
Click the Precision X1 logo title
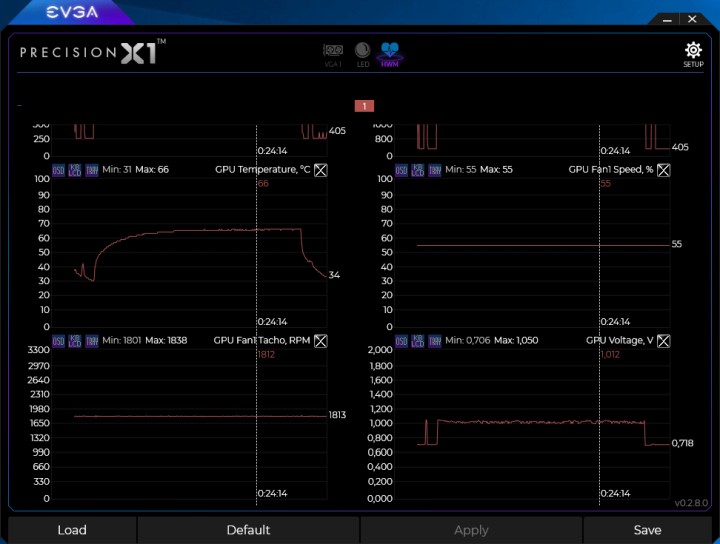(x=93, y=52)
